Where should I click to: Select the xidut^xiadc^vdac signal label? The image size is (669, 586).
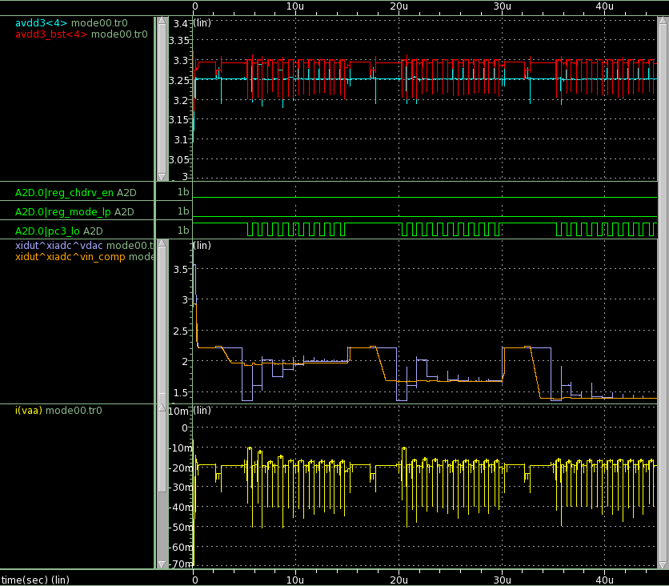click(x=59, y=245)
